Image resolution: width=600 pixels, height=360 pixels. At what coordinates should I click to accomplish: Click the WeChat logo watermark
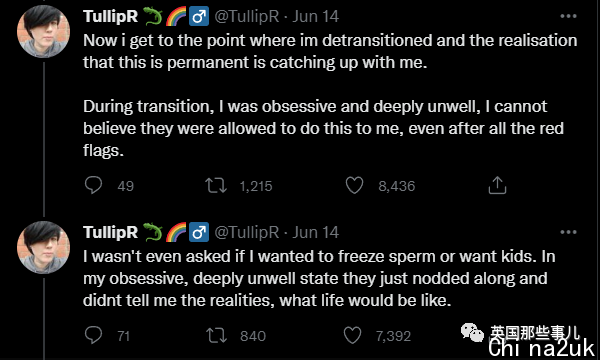click(x=472, y=332)
